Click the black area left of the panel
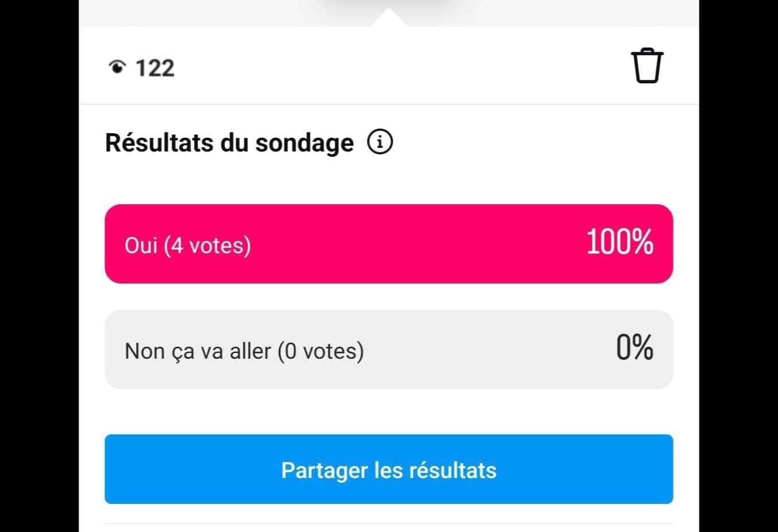Image resolution: width=778 pixels, height=532 pixels. click(x=39, y=266)
